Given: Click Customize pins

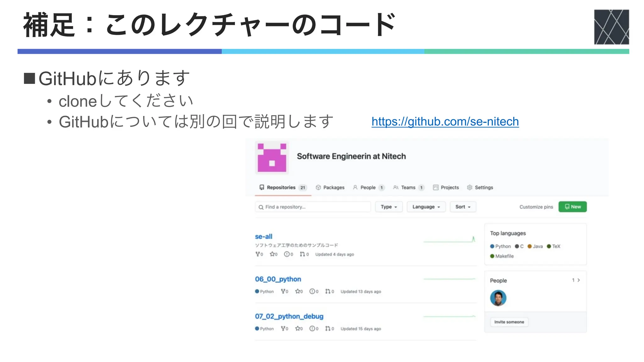Looking at the screenshot, I should tap(536, 207).
